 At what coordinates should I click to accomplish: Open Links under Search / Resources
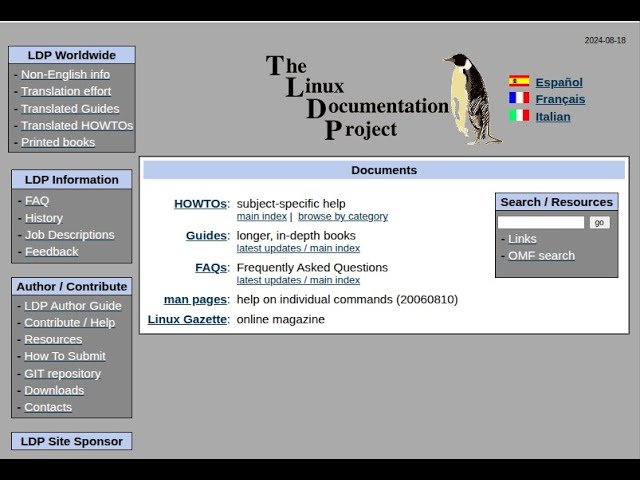click(522, 239)
